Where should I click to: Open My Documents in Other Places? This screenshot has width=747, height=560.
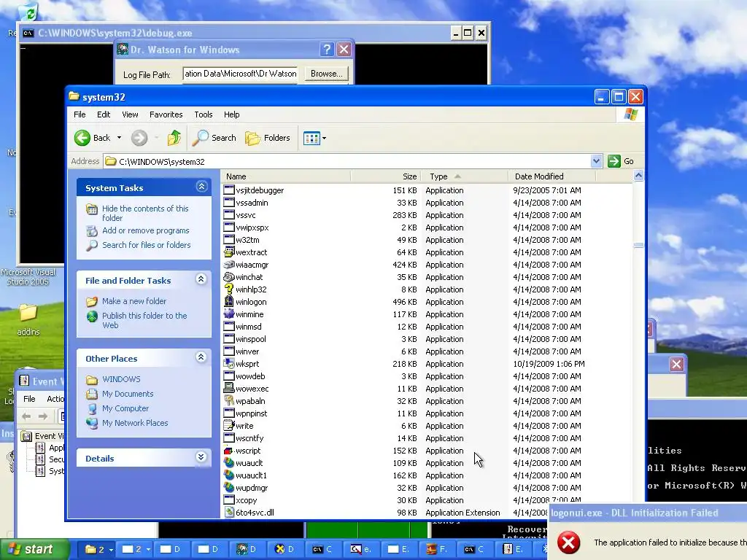coord(128,394)
